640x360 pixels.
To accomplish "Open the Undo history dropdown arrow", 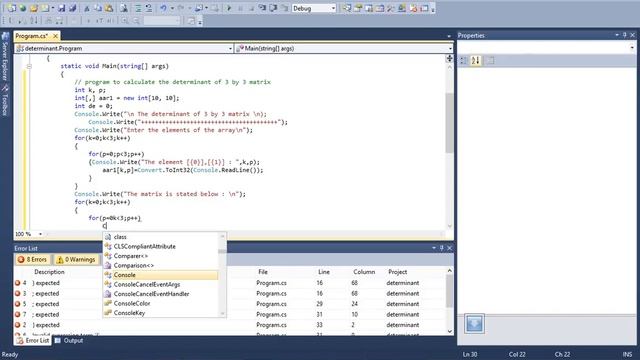I will click(172, 8).
